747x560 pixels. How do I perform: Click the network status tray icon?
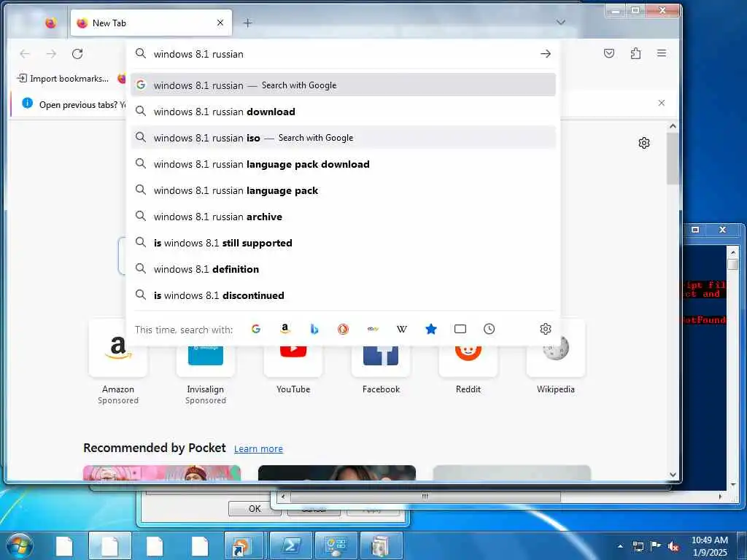pos(638,546)
